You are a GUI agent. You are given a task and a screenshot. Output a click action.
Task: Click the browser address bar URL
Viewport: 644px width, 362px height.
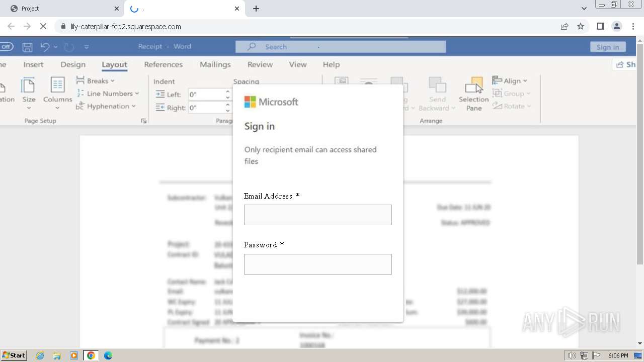tap(126, 26)
